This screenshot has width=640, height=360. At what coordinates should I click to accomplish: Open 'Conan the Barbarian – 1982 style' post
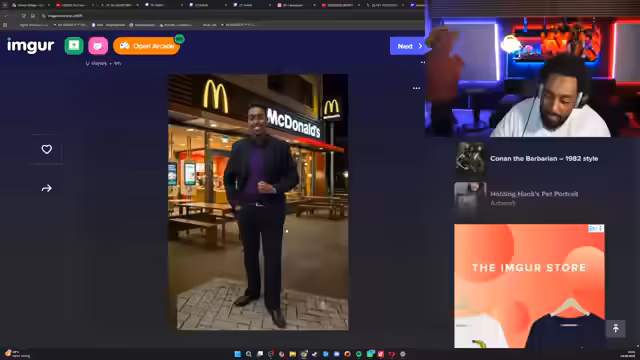point(544,158)
